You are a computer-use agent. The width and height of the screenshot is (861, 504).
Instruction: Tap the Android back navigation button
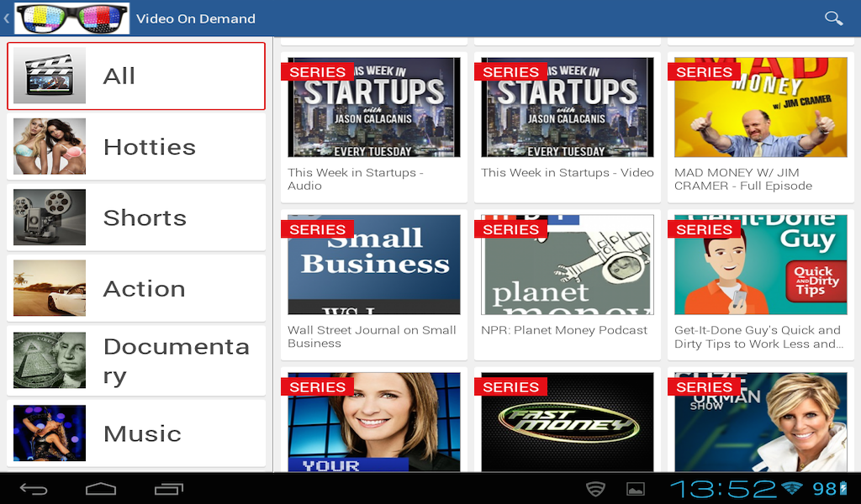34,489
